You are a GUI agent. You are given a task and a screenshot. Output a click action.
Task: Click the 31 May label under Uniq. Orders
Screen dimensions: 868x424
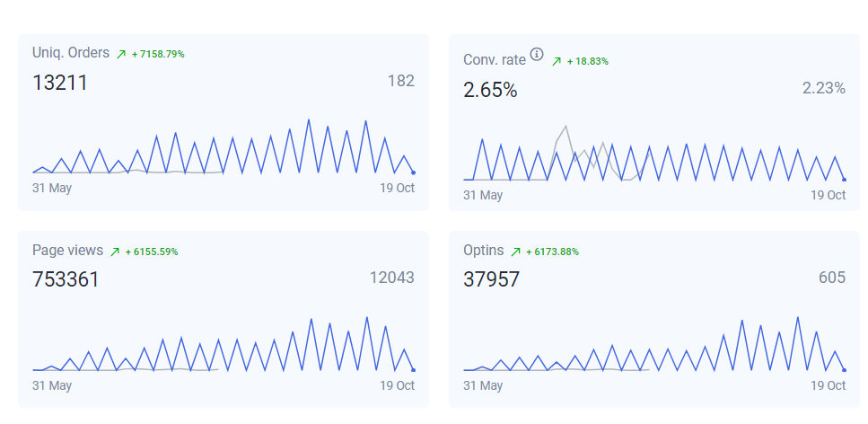pos(52,188)
